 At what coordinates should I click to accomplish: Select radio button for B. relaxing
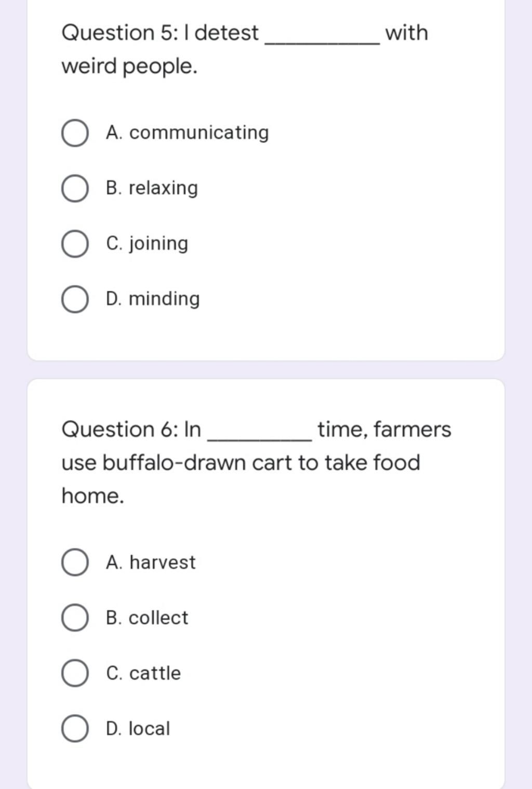point(75,188)
